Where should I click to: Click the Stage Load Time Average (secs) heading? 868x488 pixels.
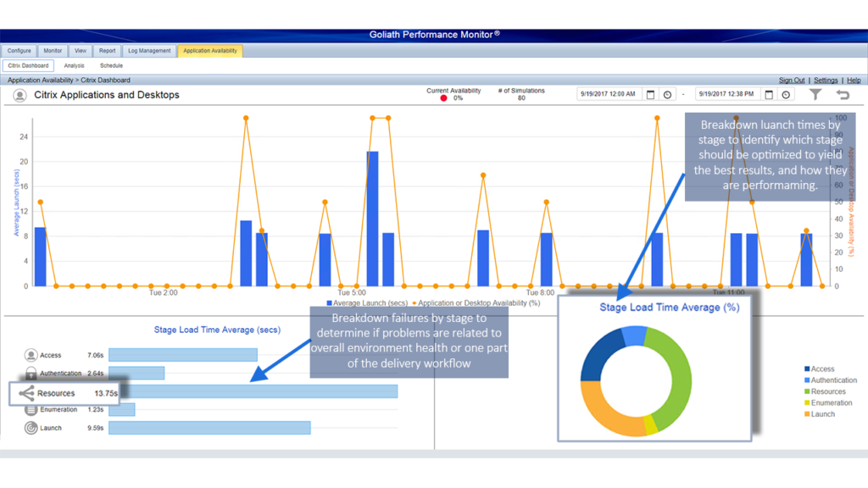pyautogui.click(x=217, y=330)
